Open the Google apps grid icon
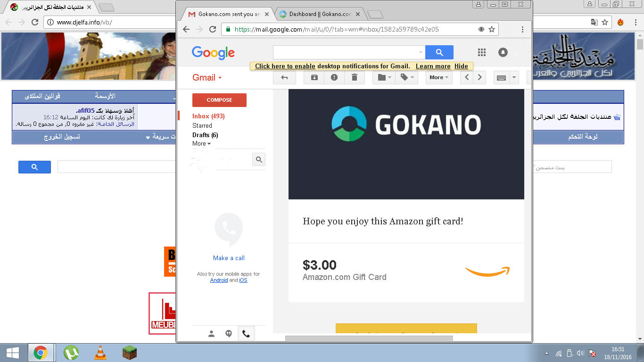644x362 pixels. click(x=481, y=52)
